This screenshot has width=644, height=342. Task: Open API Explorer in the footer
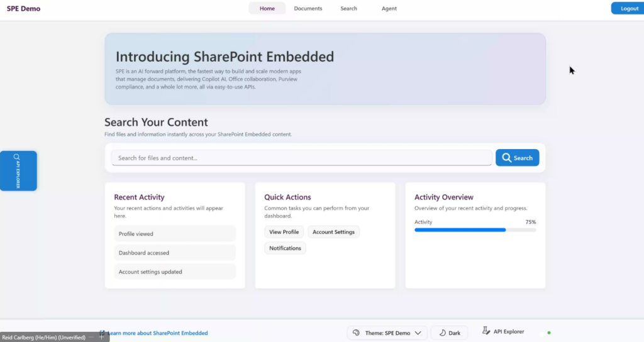(x=504, y=331)
